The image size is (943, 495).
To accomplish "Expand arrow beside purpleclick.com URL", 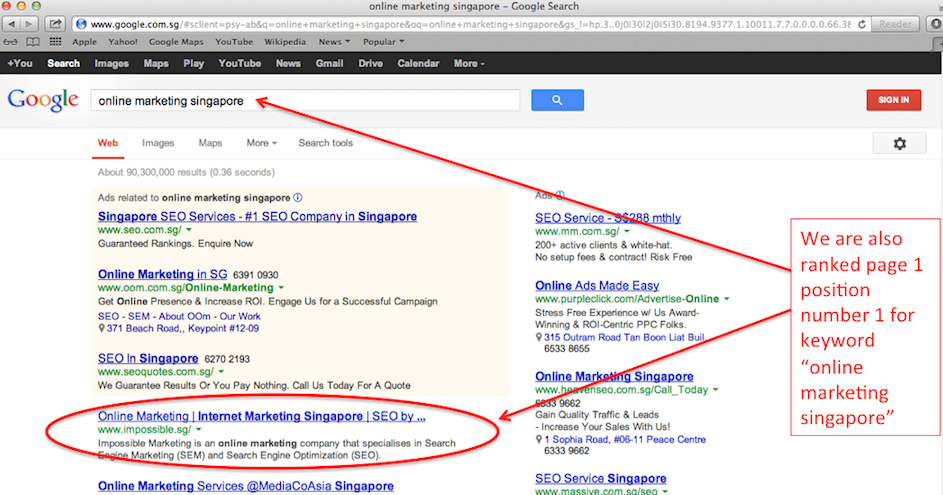I will tap(726, 299).
